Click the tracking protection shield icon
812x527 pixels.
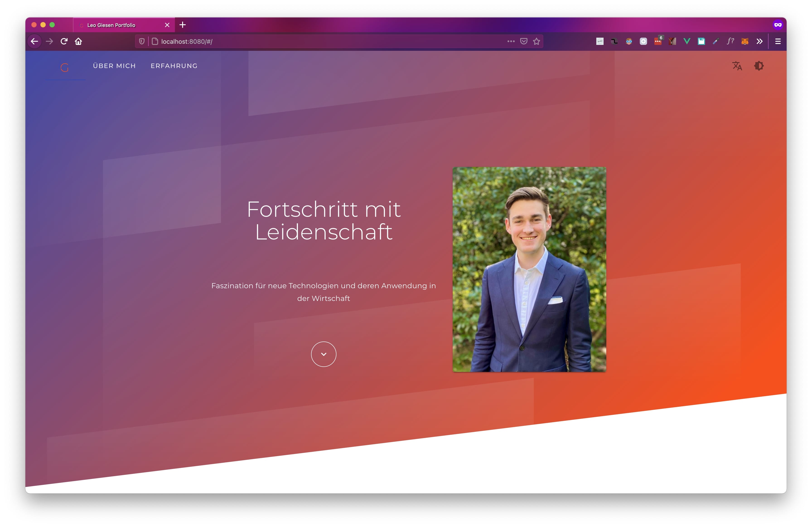pos(142,41)
